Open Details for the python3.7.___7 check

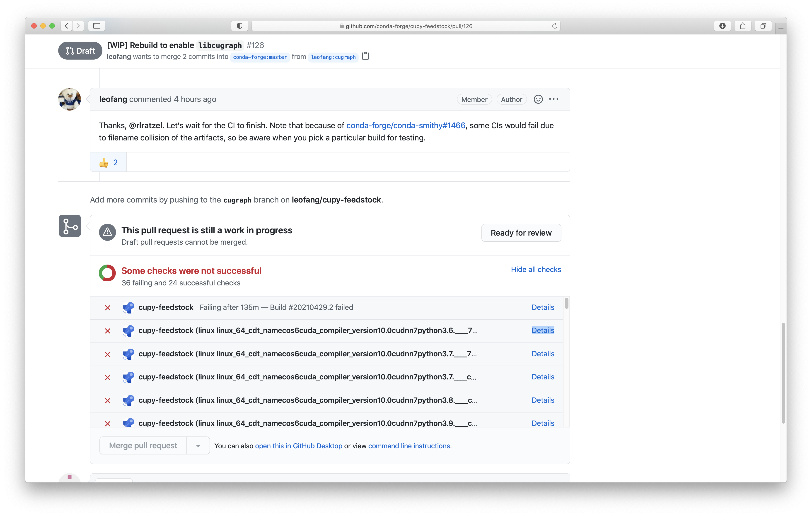[543, 354]
